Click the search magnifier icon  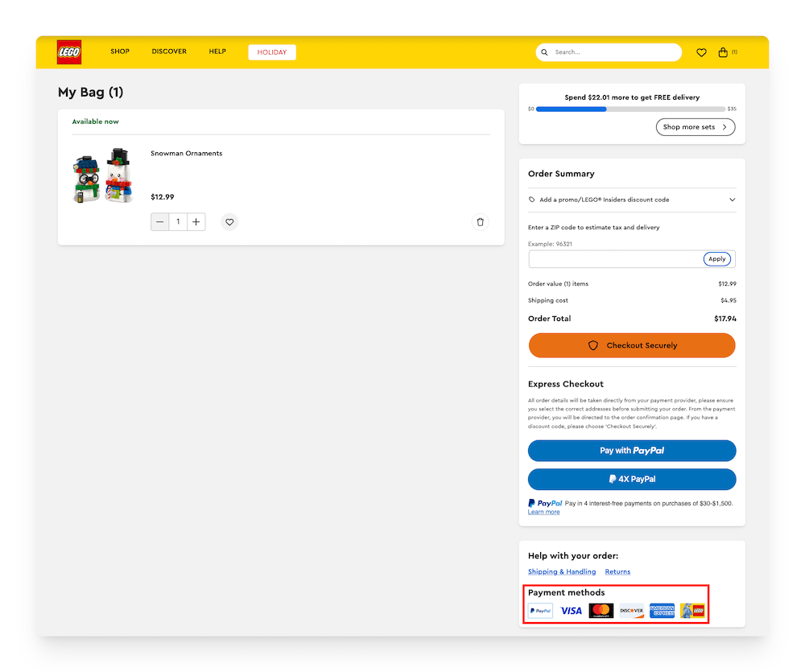(545, 52)
